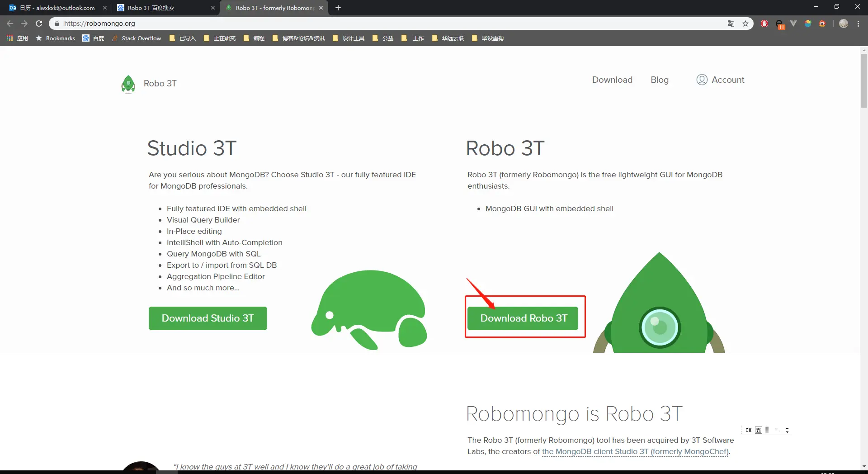Follow the MongoDB client Studio 3T link
The image size is (868, 474).
coord(635,451)
